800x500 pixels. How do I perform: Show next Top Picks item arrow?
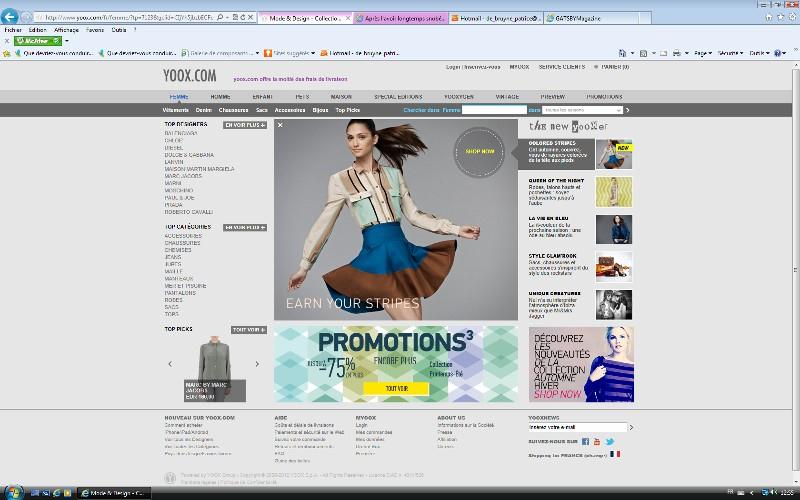click(x=257, y=364)
